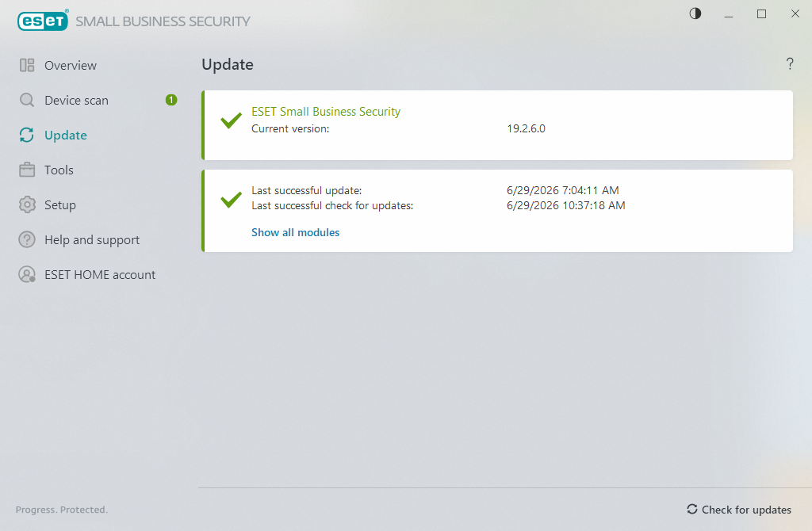Go to Tools menu item

59,170
